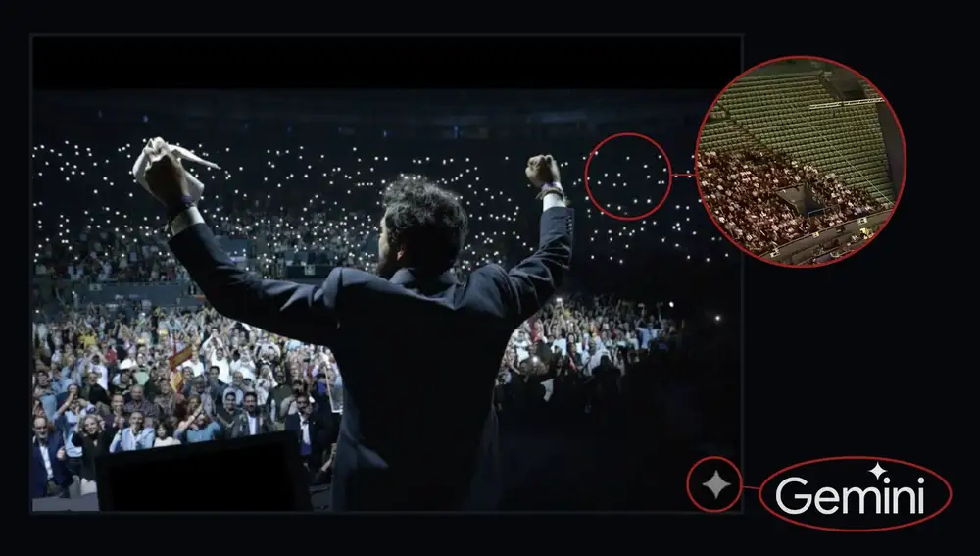Click the red circle highlighting the crowd lights
Screen dimensions: 980x556
pyautogui.click(x=627, y=177)
